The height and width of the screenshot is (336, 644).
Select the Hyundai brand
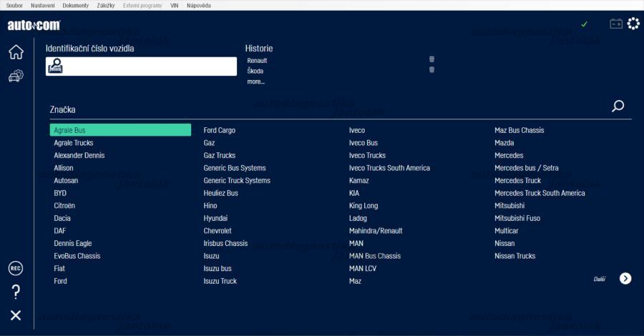215,218
